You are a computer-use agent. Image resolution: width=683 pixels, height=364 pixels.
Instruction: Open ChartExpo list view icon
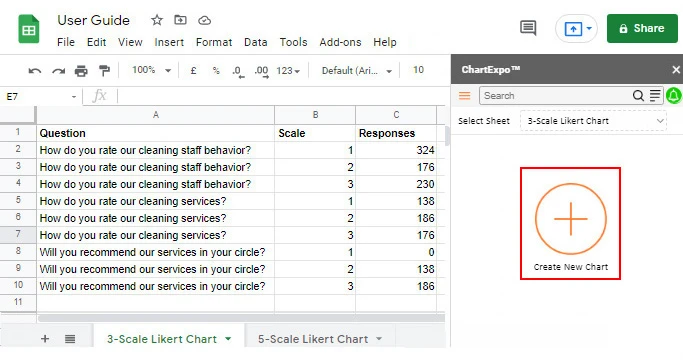(655, 96)
